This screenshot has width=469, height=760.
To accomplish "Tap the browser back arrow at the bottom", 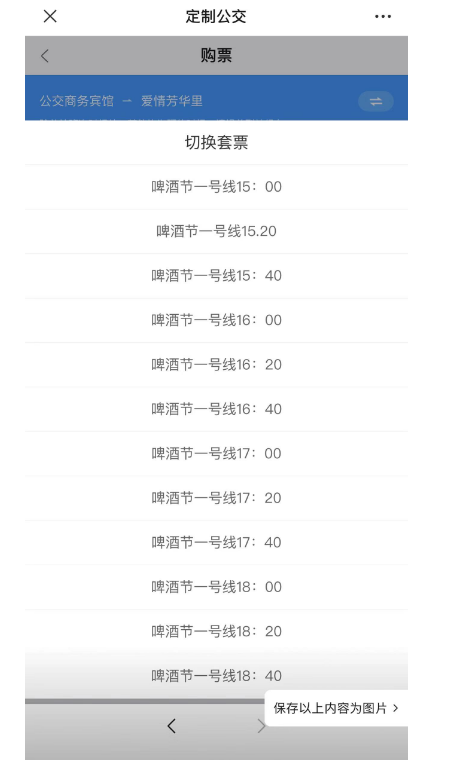I will click(x=172, y=726).
